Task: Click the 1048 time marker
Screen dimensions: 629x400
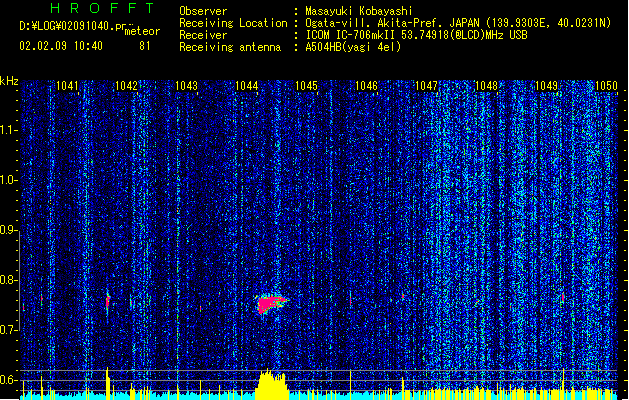Action: point(486,86)
